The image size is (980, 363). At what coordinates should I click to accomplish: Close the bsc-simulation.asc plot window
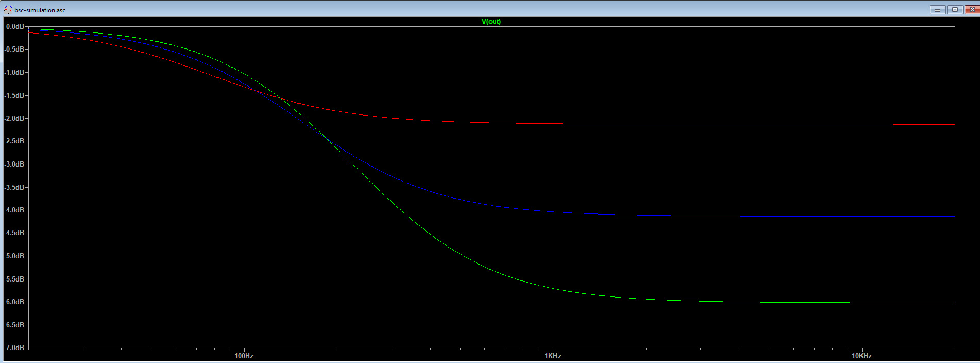tap(972, 10)
